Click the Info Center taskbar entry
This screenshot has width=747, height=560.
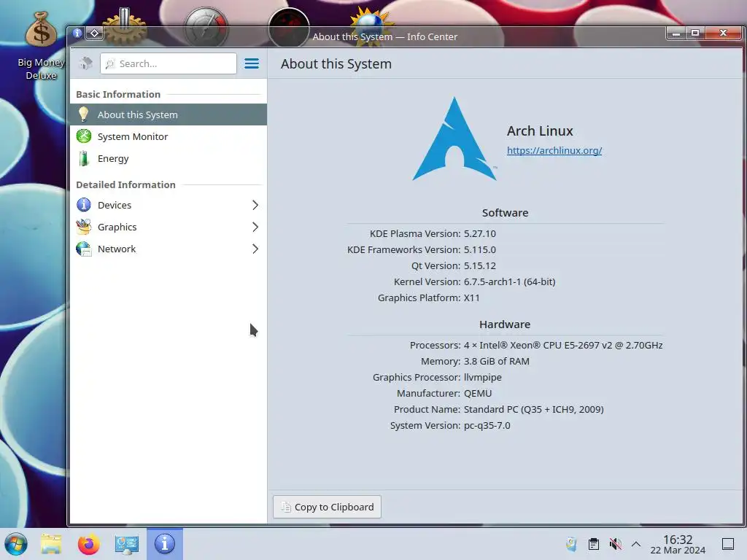point(165,544)
